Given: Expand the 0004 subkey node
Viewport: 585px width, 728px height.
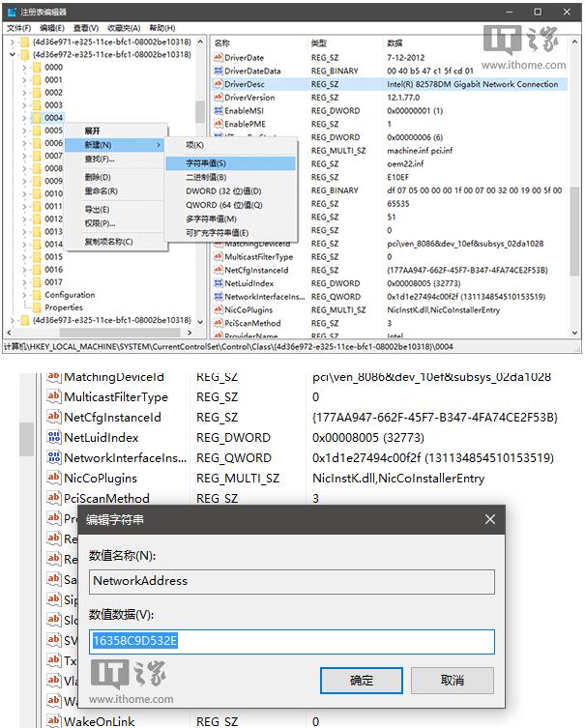Looking at the screenshot, I should pos(23,118).
